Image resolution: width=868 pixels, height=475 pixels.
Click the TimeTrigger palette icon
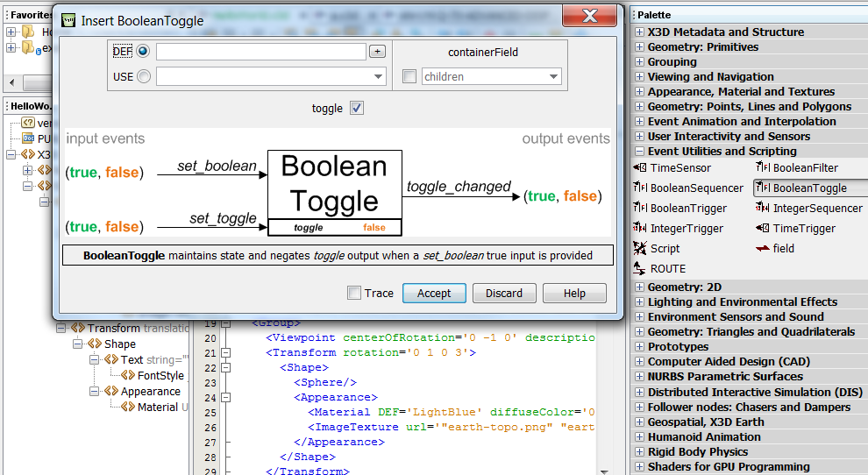763,229
